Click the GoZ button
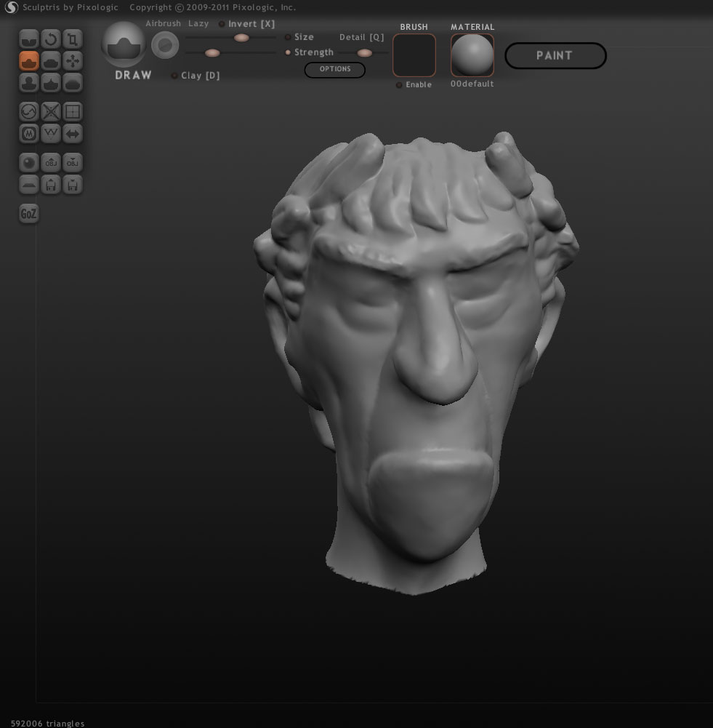713x728 pixels. tap(29, 214)
